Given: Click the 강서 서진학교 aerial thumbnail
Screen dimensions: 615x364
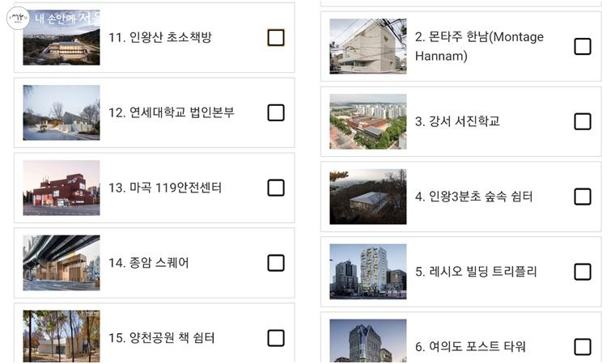Looking at the screenshot, I should point(368,121).
